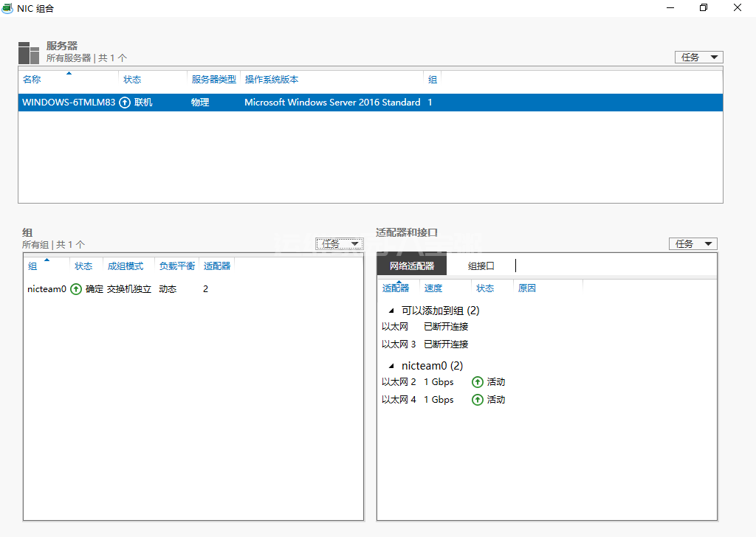The image size is (756, 537).
Task: Select the 以太网 3 disconnected adapter
Action: [399, 344]
